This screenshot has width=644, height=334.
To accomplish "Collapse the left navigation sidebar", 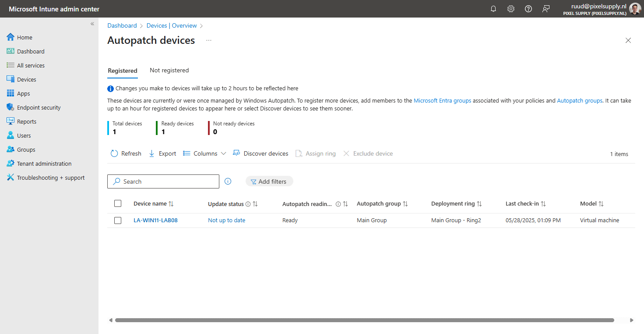I will (92, 24).
